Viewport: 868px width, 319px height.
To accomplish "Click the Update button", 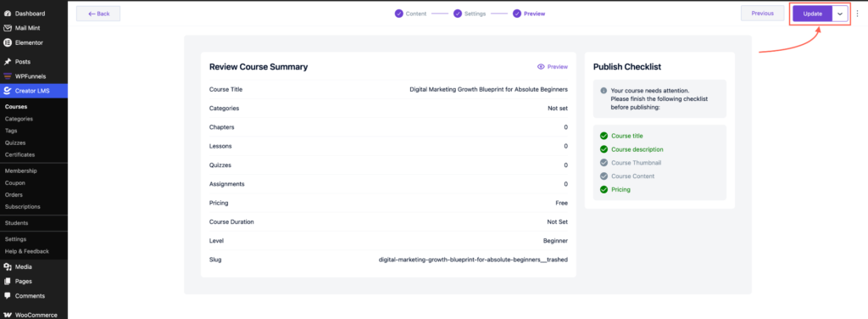I will [813, 14].
